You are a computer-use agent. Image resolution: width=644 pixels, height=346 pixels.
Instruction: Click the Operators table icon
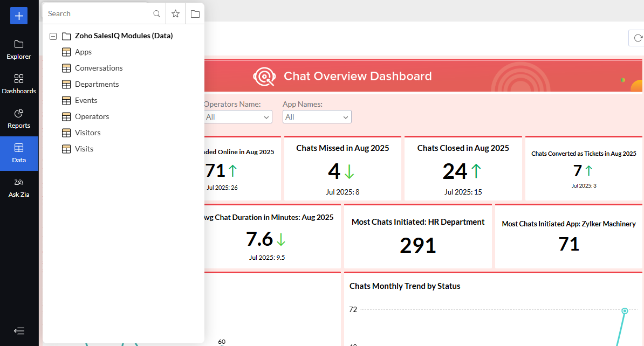pyautogui.click(x=66, y=116)
